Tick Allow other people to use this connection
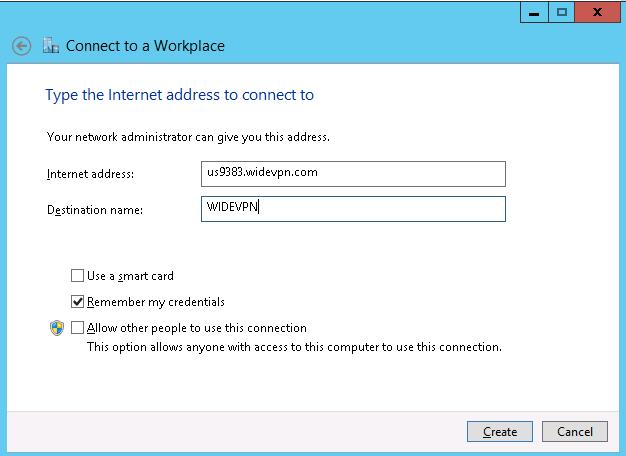Viewport: 626px width, 456px height. (78, 328)
